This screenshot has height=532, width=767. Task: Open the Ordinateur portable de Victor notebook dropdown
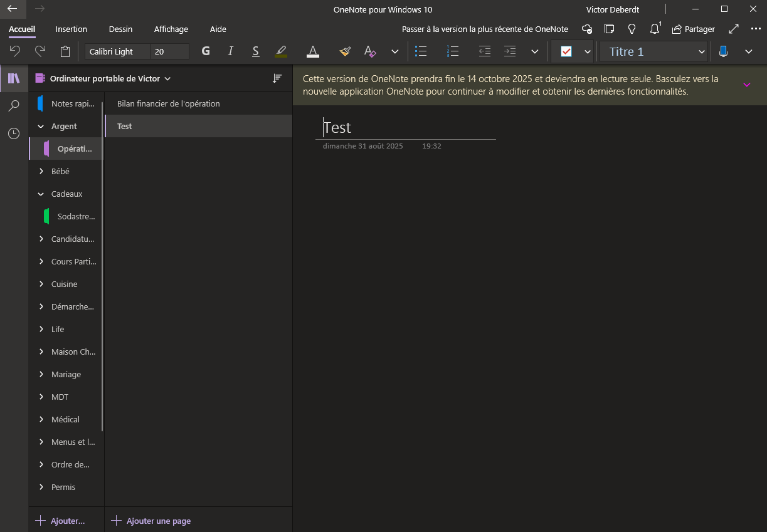coord(103,78)
